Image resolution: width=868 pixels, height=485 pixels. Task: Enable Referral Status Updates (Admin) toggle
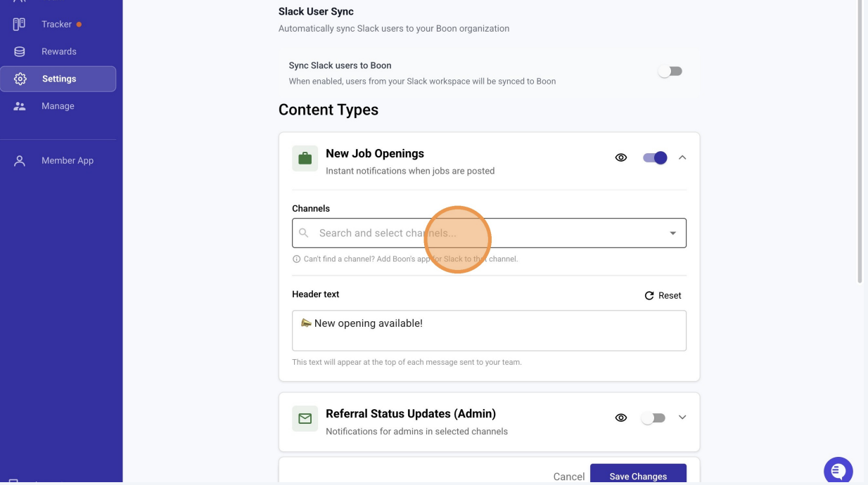pos(653,418)
